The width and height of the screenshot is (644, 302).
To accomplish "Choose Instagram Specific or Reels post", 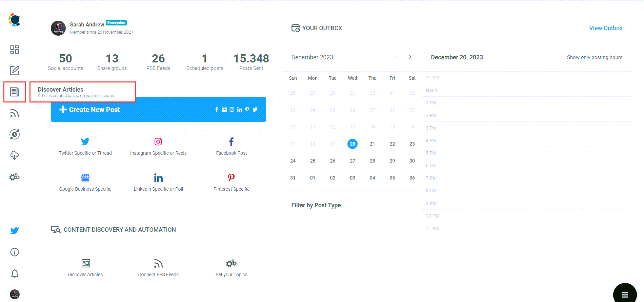I will coord(158,146).
